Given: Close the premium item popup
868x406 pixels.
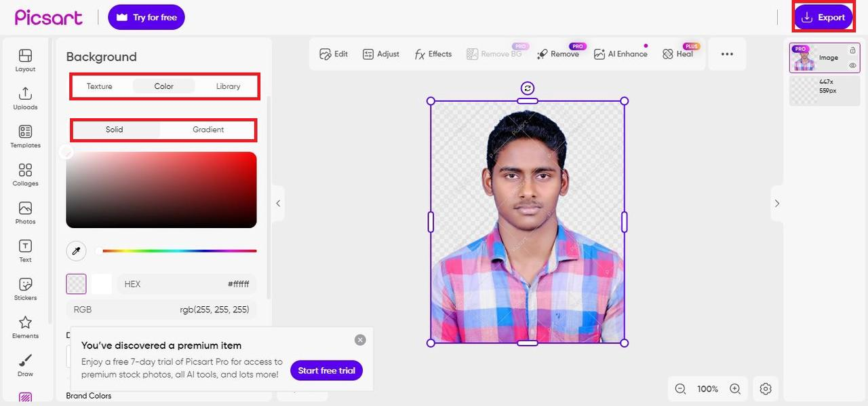Looking at the screenshot, I should (360, 340).
